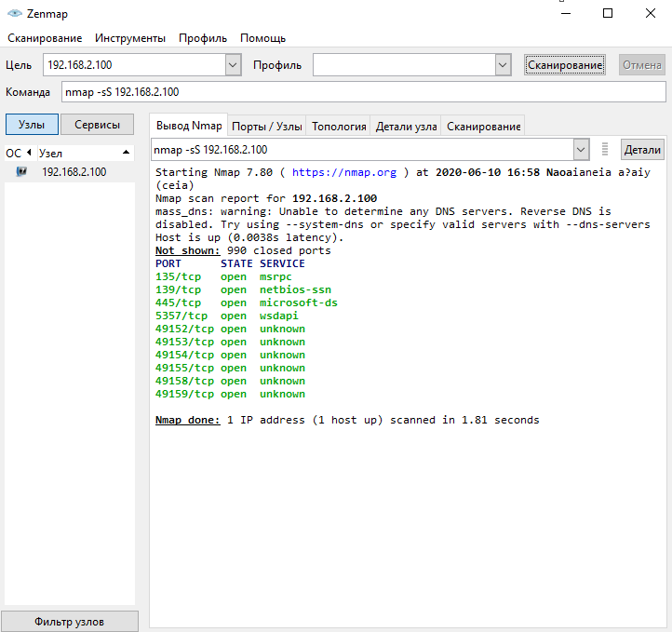Click the 49159/tcp unknown line
The height and width of the screenshot is (632, 672).
230,394
